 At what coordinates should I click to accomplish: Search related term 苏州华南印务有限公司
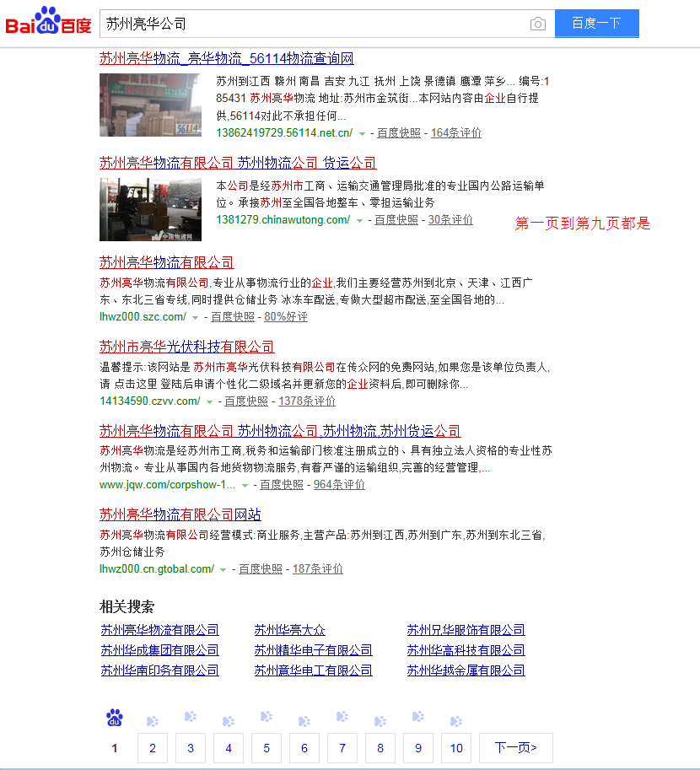(x=159, y=670)
